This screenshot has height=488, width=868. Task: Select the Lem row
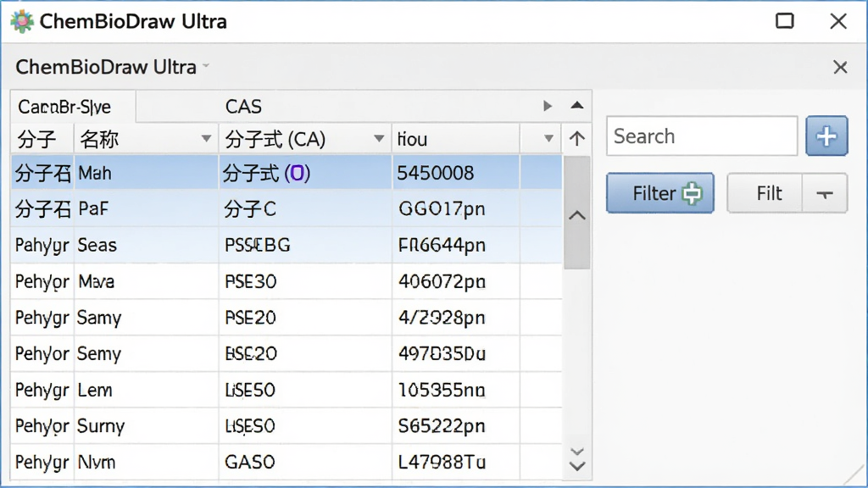tap(287, 390)
